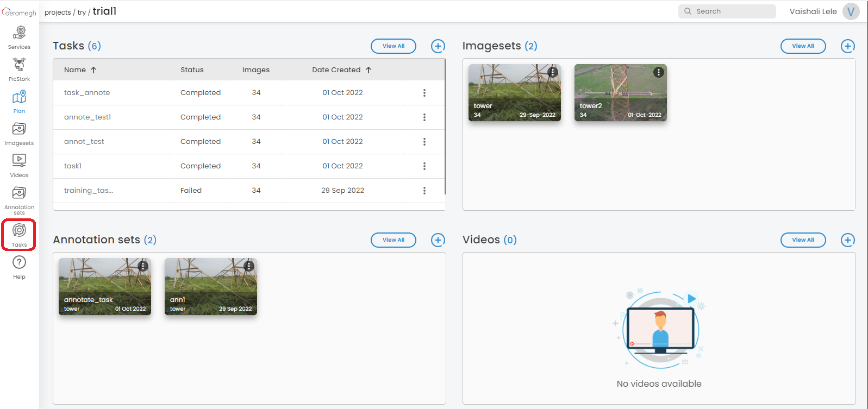Viewport: 868px width, 409px height.
Task: Open the Tasks sidebar item
Action: [x=19, y=235]
